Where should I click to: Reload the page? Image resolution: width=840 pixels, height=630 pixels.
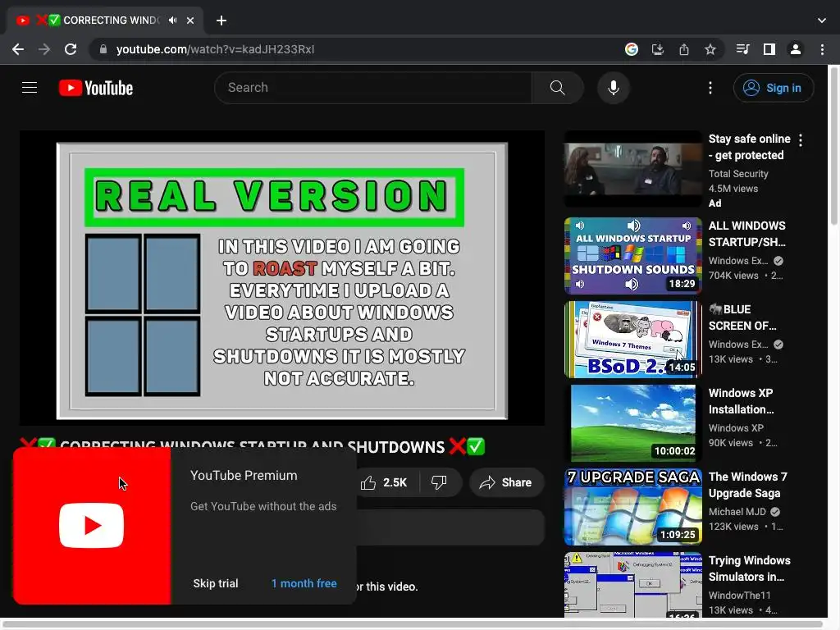click(x=71, y=49)
